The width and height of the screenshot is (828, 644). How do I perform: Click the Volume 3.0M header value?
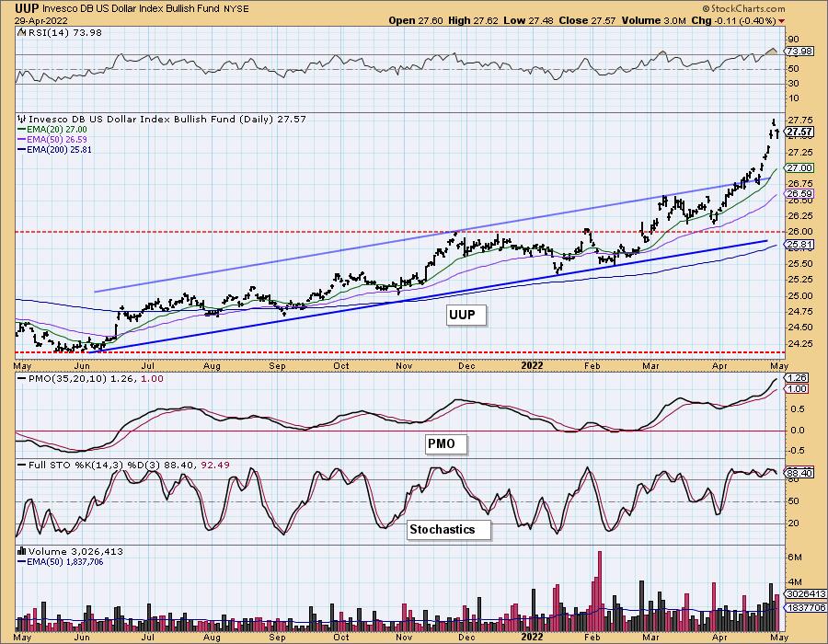[653, 20]
